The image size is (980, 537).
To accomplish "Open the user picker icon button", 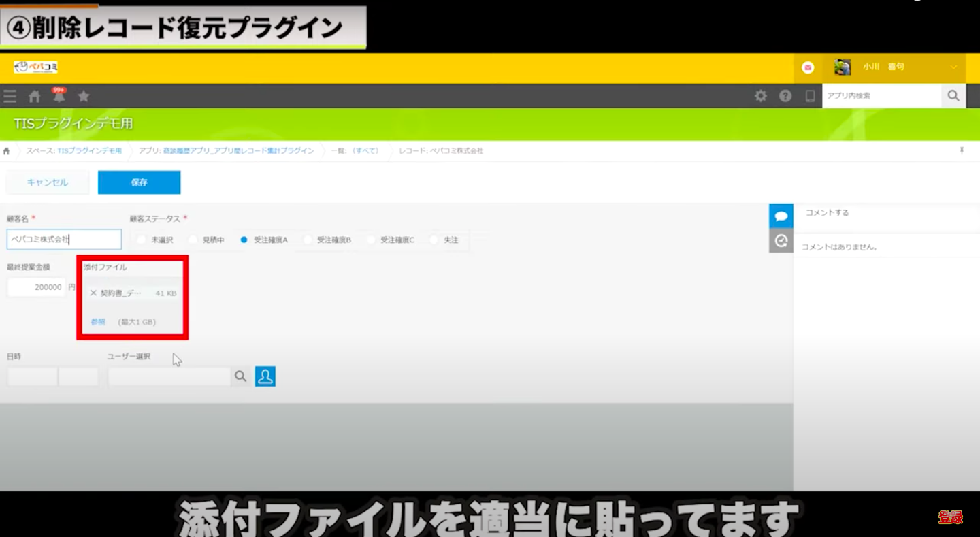I will pyautogui.click(x=265, y=376).
